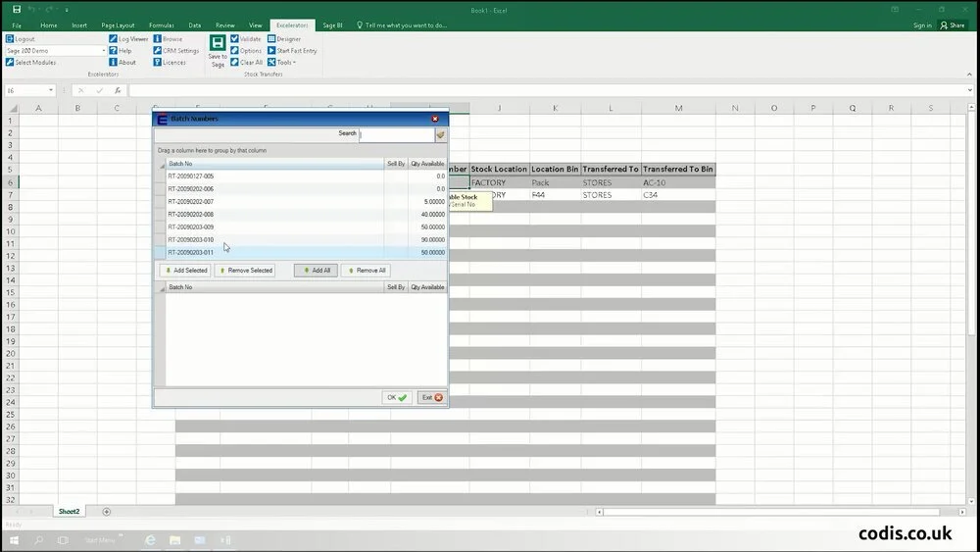980x552 pixels.
Task: Click Start Fast Entry
Action: 292,51
